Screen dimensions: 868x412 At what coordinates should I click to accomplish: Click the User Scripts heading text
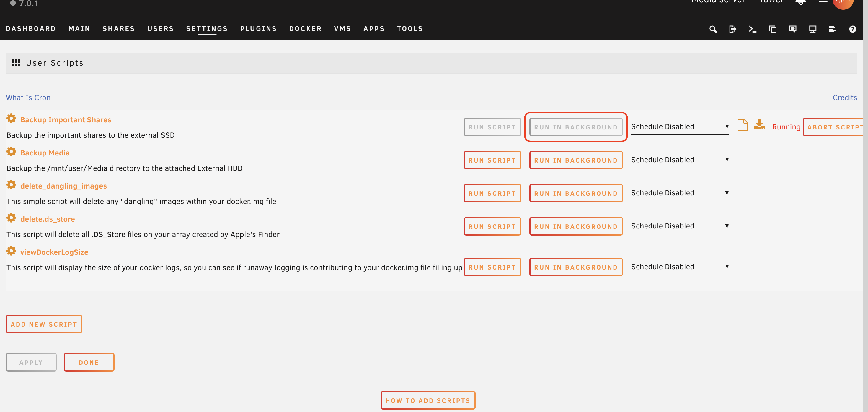(55, 63)
